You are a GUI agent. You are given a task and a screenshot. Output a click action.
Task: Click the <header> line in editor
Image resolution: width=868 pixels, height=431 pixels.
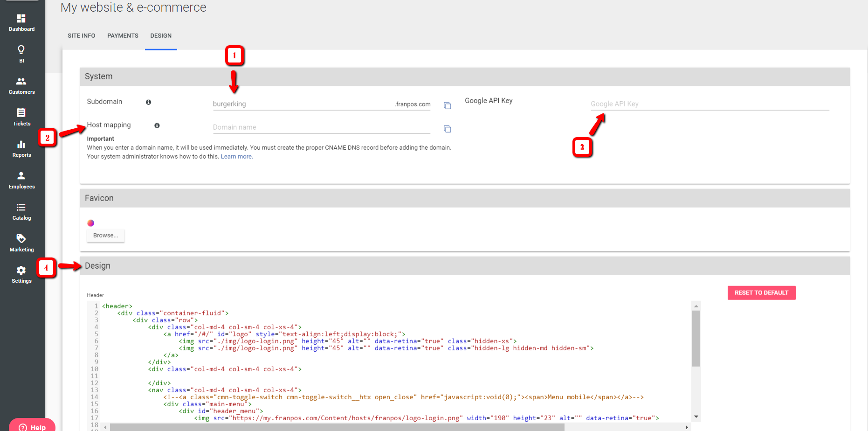(117, 306)
